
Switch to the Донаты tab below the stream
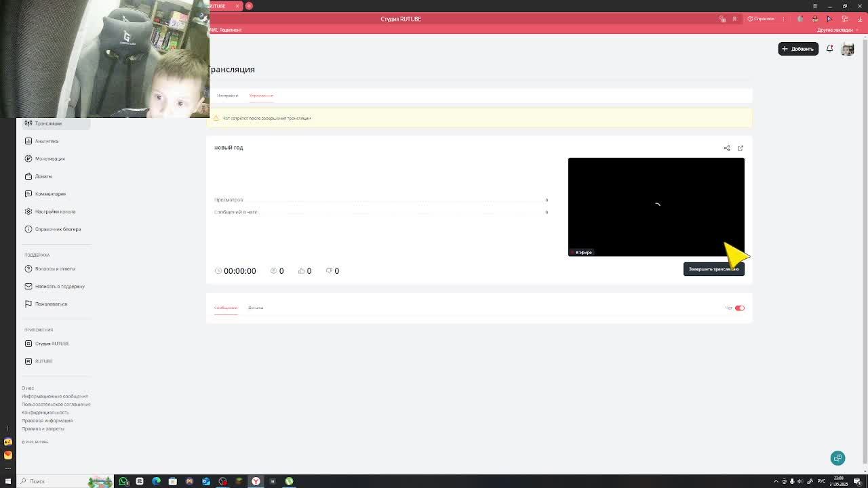pyautogui.click(x=256, y=308)
